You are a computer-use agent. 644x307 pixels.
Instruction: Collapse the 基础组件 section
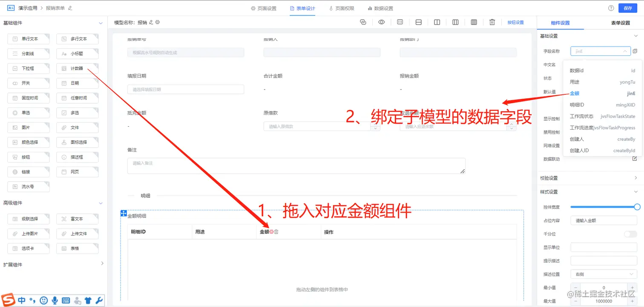pos(101,23)
